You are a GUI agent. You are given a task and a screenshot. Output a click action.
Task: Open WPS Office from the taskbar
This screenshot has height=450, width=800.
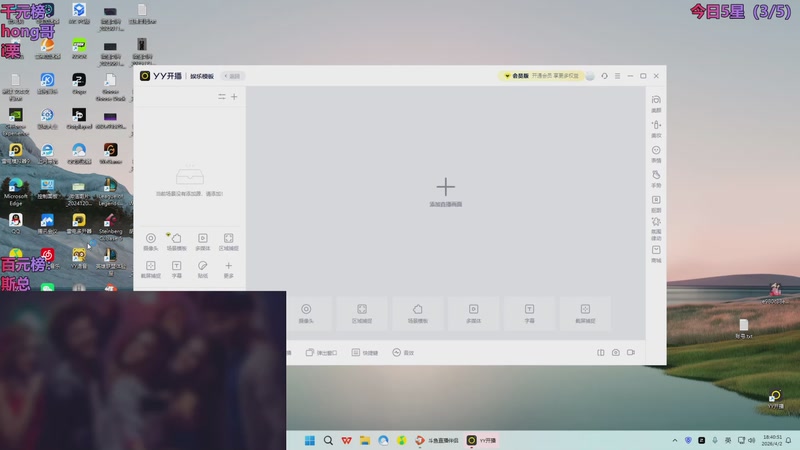tap(346, 440)
